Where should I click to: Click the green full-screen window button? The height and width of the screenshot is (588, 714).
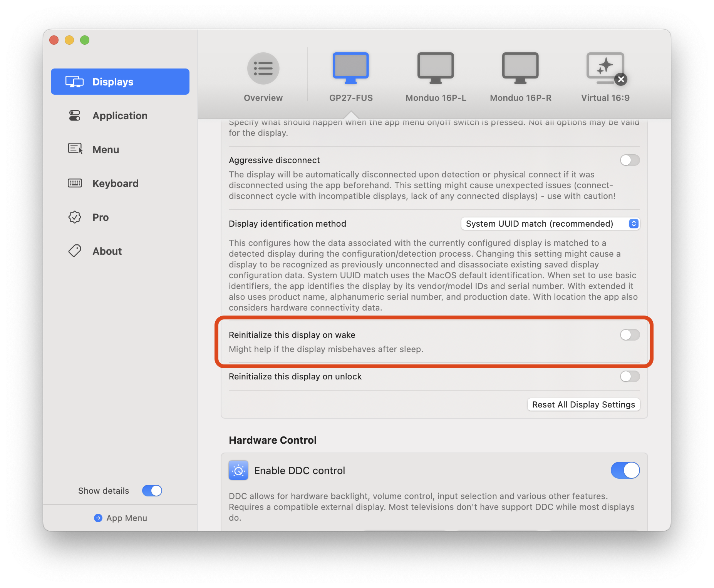point(85,40)
